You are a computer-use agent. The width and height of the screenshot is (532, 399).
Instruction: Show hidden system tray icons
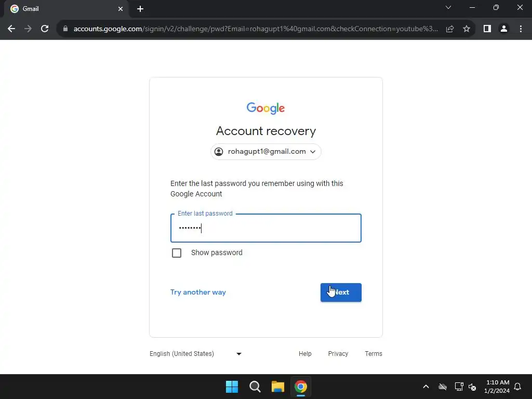[x=426, y=387]
